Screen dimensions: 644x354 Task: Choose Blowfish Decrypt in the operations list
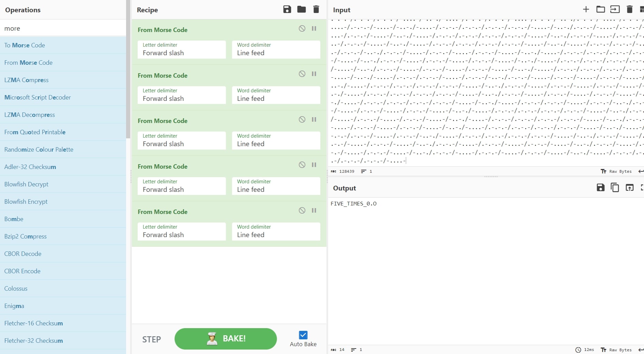pos(26,184)
